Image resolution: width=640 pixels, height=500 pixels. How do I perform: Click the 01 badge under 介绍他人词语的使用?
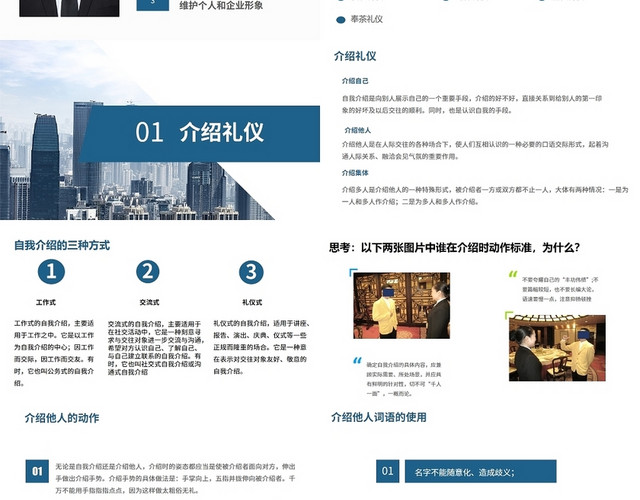(387, 471)
